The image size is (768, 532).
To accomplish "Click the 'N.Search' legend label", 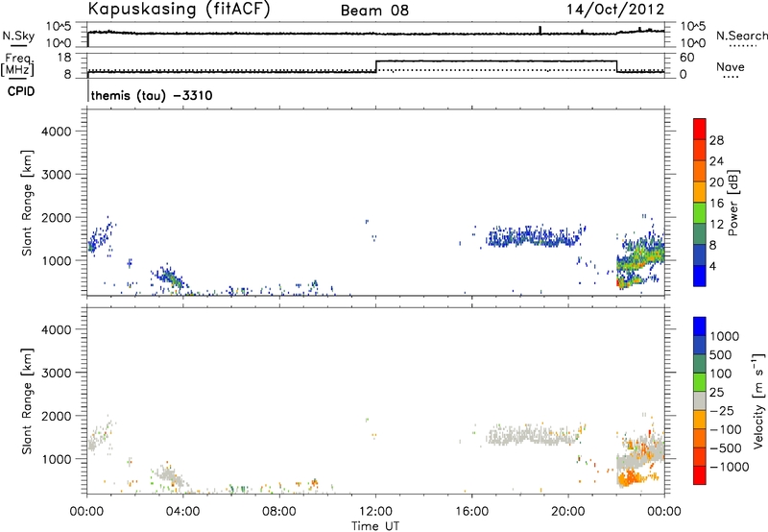I will tap(742, 36).
